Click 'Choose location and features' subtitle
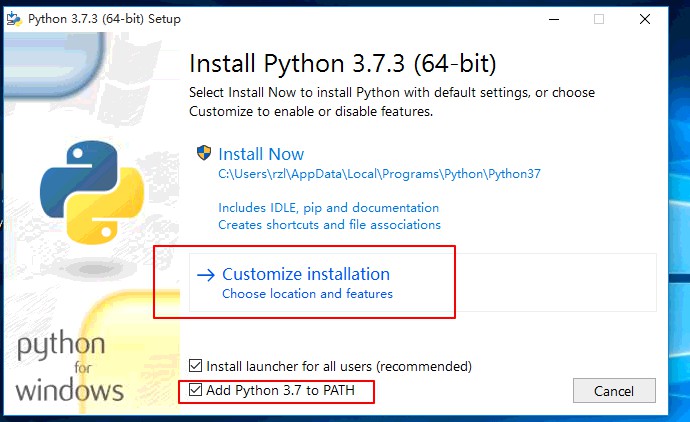The image size is (690, 422). point(307,294)
